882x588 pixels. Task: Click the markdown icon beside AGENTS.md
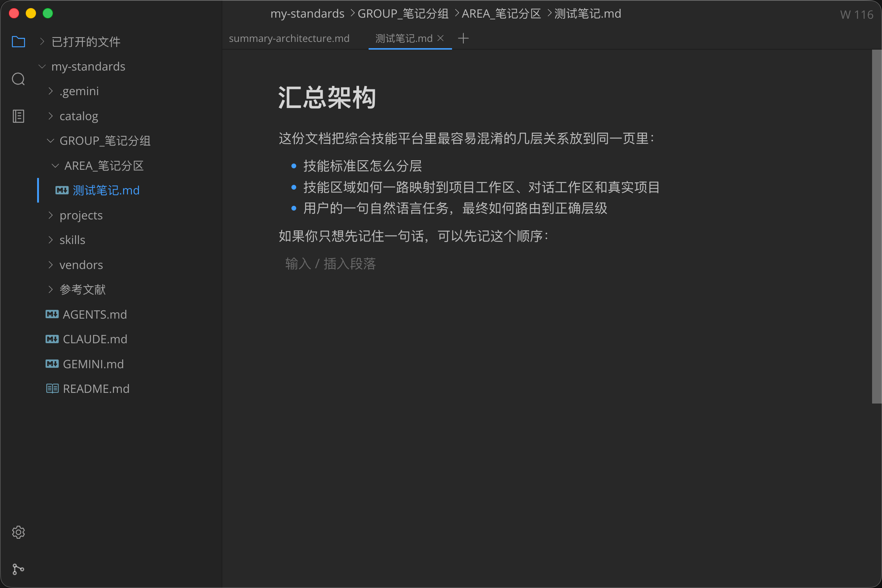point(52,314)
